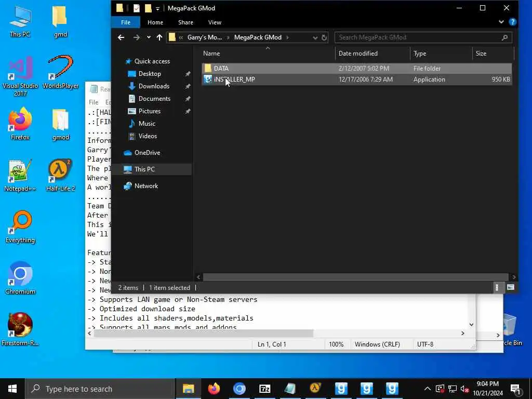Click Notepad scroll down arrow
This screenshot has height=399, width=532.
471,325
